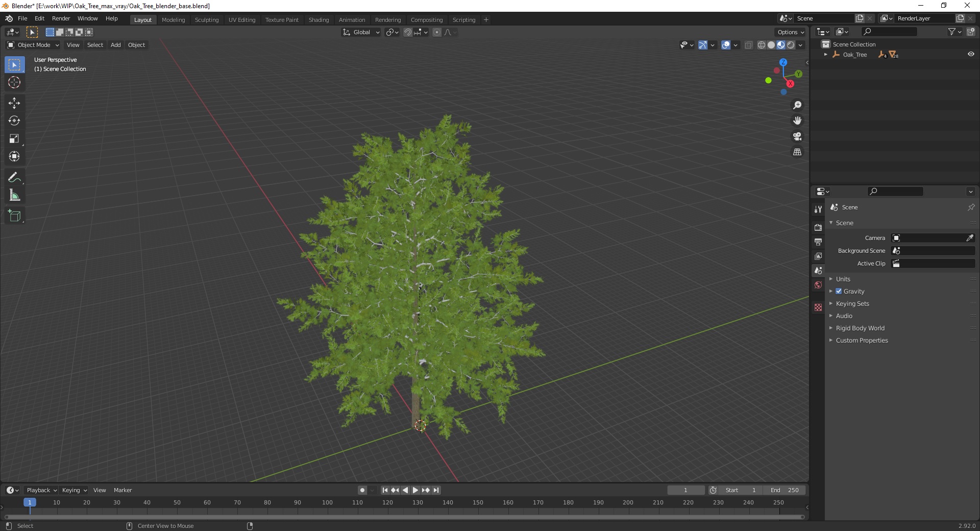Image resolution: width=980 pixels, height=531 pixels.
Task: Jump to the last frame
Action: click(436, 490)
